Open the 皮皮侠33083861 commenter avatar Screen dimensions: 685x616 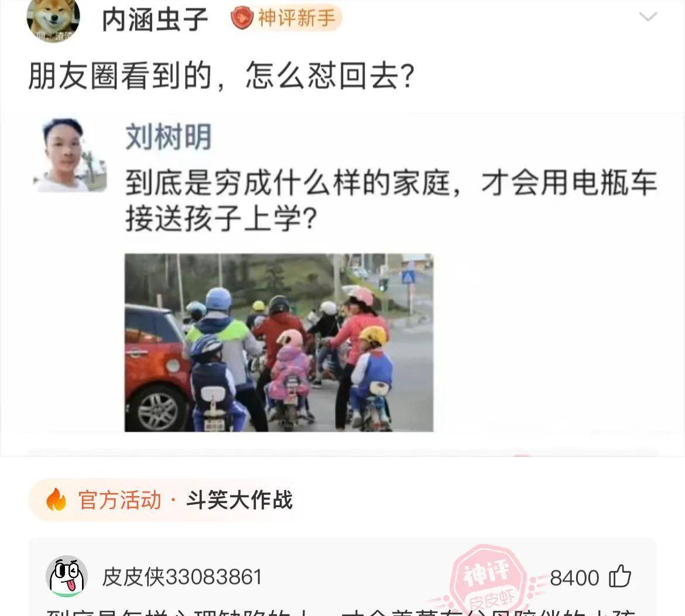tap(66, 576)
